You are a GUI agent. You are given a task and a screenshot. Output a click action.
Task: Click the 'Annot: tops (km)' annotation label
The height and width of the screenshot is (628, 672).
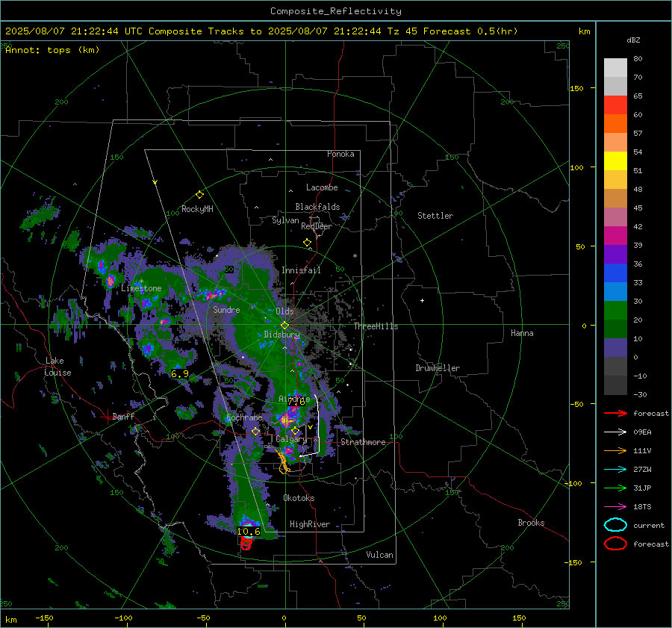tap(52, 50)
